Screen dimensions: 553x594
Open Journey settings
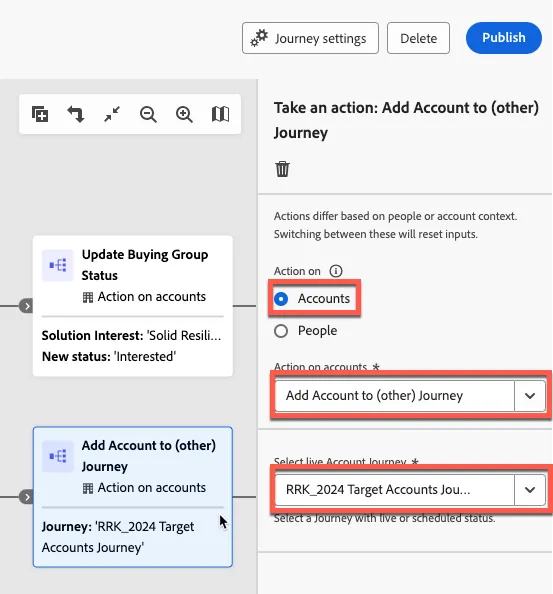(310, 38)
